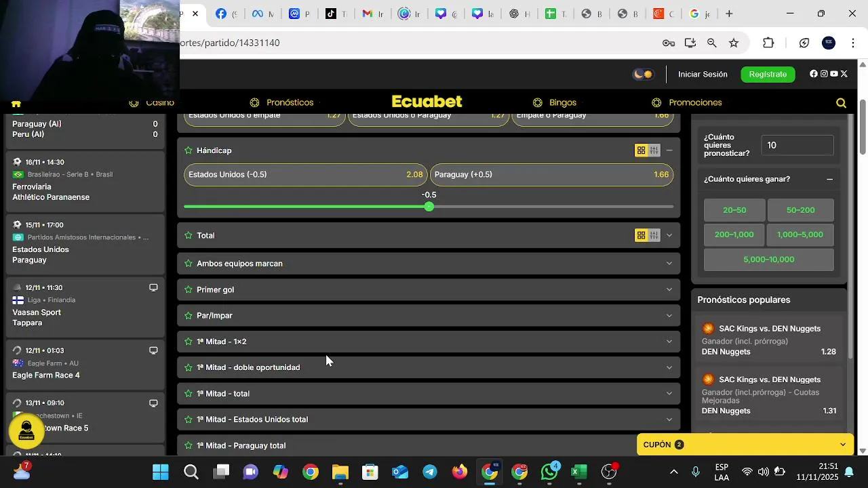This screenshot has height=488, width=868.
Task: Star the Par/Impar market
Action: coord(189,315)
